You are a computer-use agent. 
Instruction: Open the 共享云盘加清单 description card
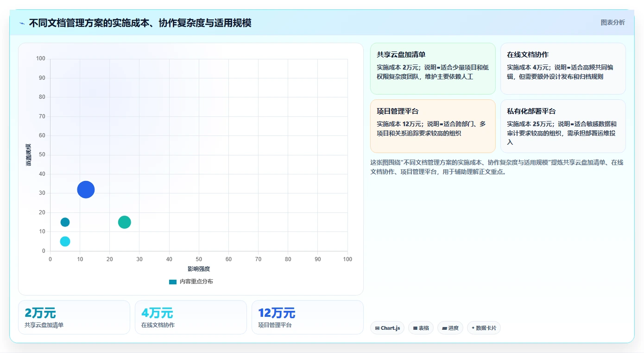(x=433, y=69)
